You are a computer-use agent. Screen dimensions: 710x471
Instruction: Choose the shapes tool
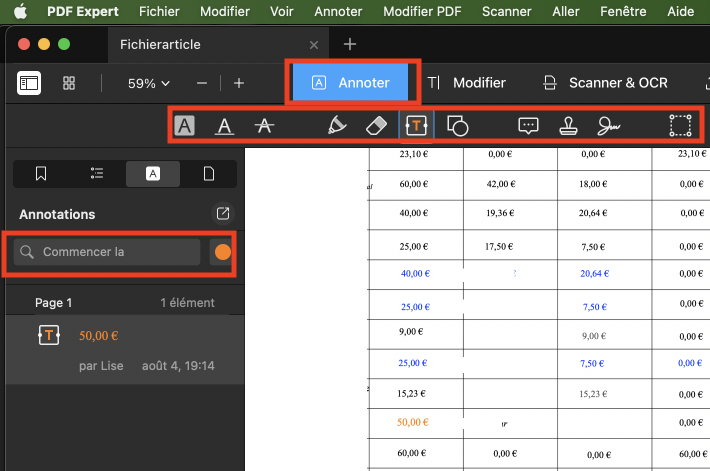pos(457,125)
